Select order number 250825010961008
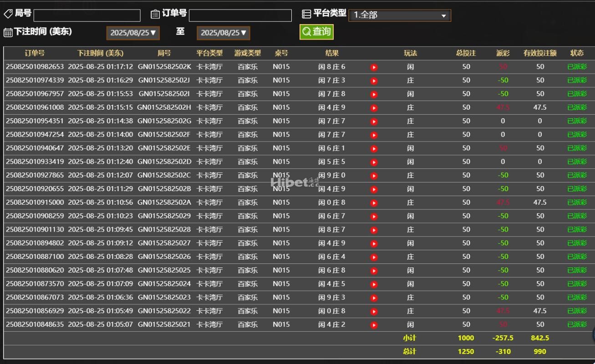The width and height of the screenshot is (595, 364). pyautogui.click(x=35, y=107)
